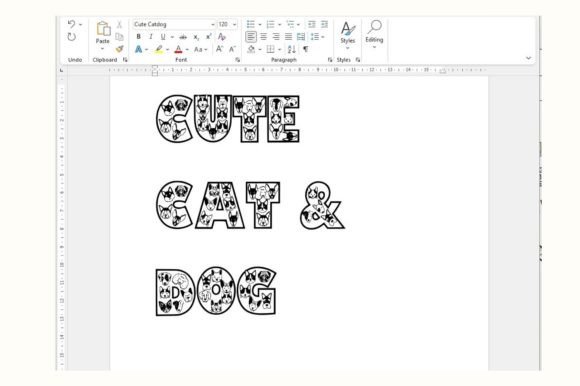580x386 pixels.
Task: Click the Paste clipboard icon
Action: [x=103, y=28]
